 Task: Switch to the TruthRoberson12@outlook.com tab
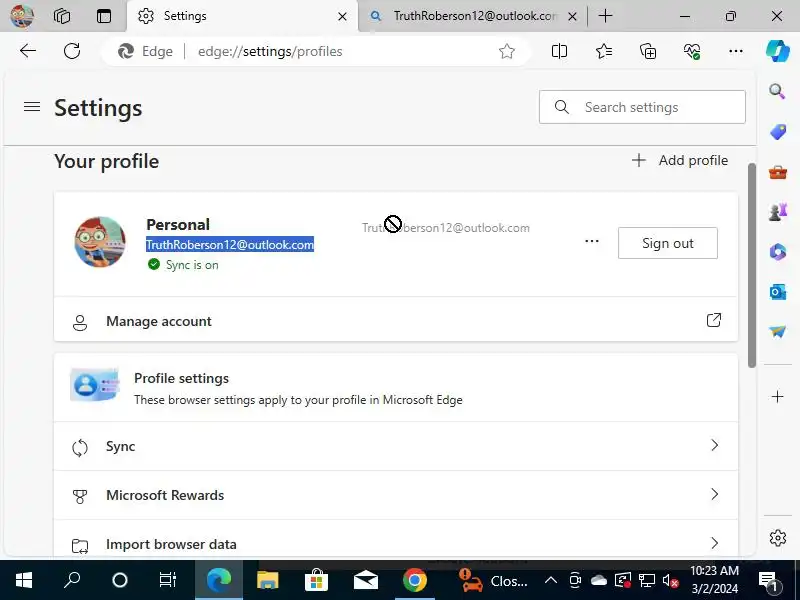(x=474, y=16)
